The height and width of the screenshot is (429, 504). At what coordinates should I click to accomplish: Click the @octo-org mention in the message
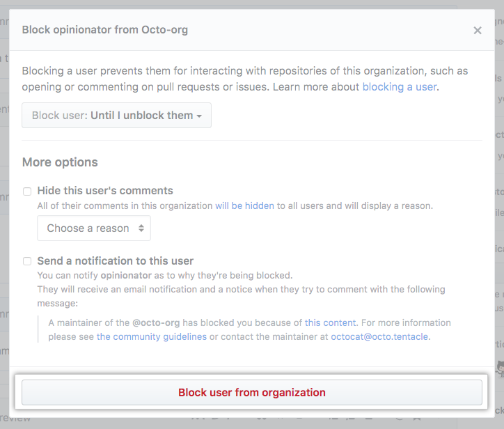(155, 322)
